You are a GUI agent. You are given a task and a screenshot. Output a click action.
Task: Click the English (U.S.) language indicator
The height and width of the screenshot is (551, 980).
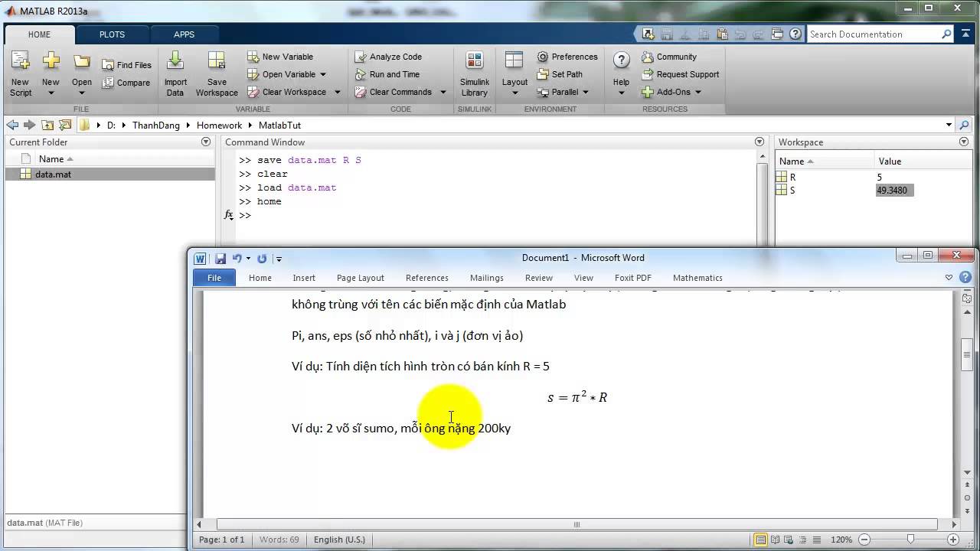pyautogui.click(x=339, y=540)
